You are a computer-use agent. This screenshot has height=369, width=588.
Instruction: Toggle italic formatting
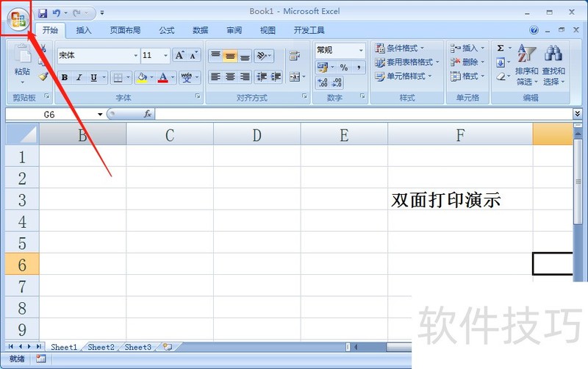coord(79,78)
